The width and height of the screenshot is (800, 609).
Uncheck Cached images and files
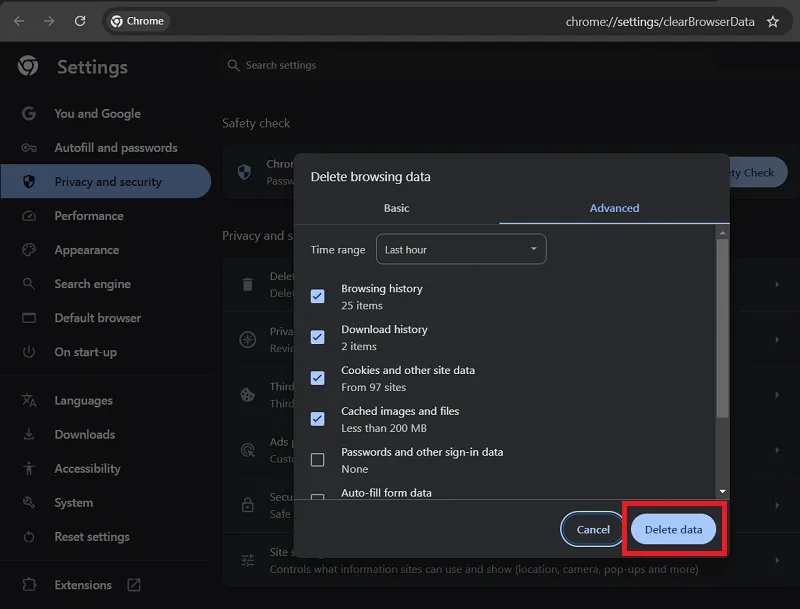[317, 419]
